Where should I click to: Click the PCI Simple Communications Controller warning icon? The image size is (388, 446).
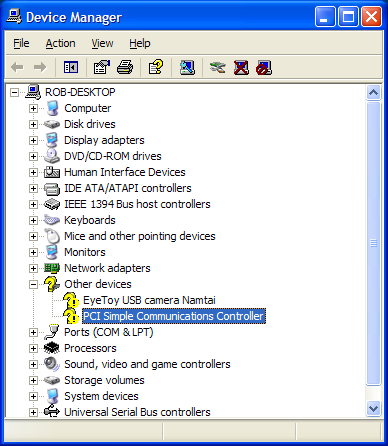pyautogui.click(x=71, y=316)
